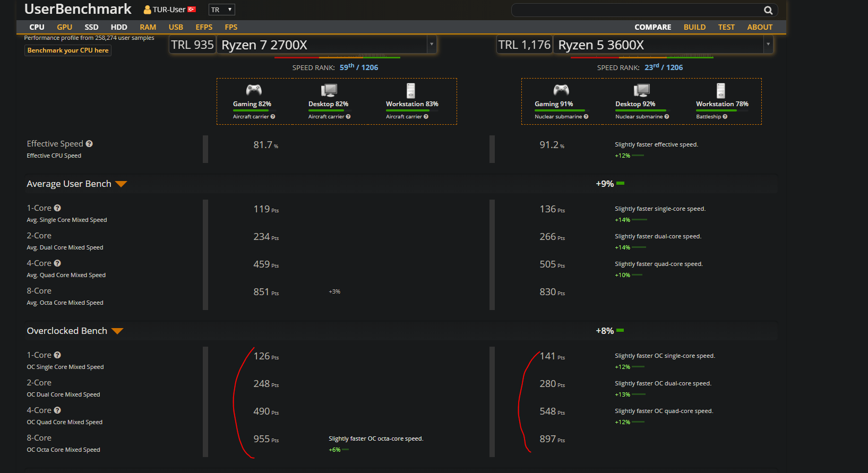Click the gamepad icon above Gaming 91%
This screenshot has height=473, width=868.
(561, 90)
